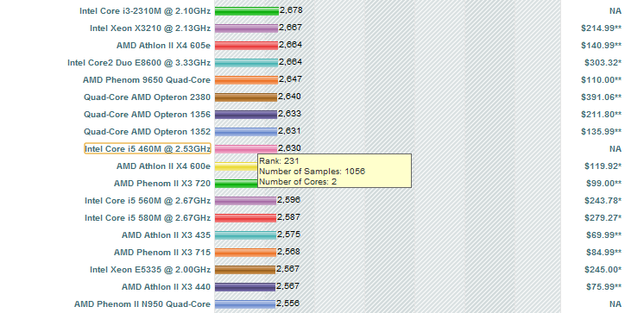Click the score value 2,556
The width and height of the screenshot is (644, 313).
(x=287, y=304)
